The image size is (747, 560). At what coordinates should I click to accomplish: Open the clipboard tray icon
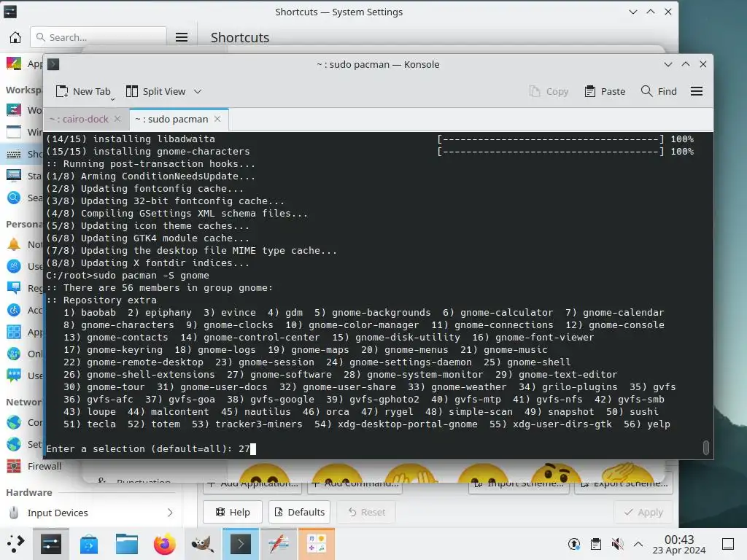595,544
